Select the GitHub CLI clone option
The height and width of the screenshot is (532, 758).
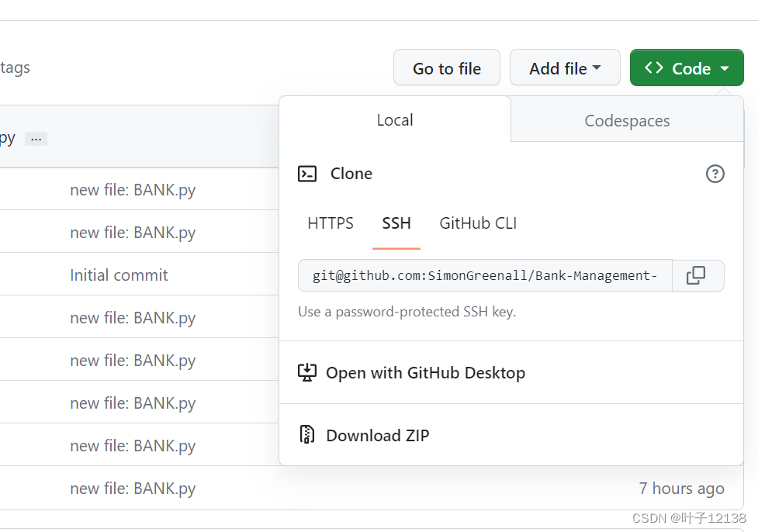[x=478, y=223]
